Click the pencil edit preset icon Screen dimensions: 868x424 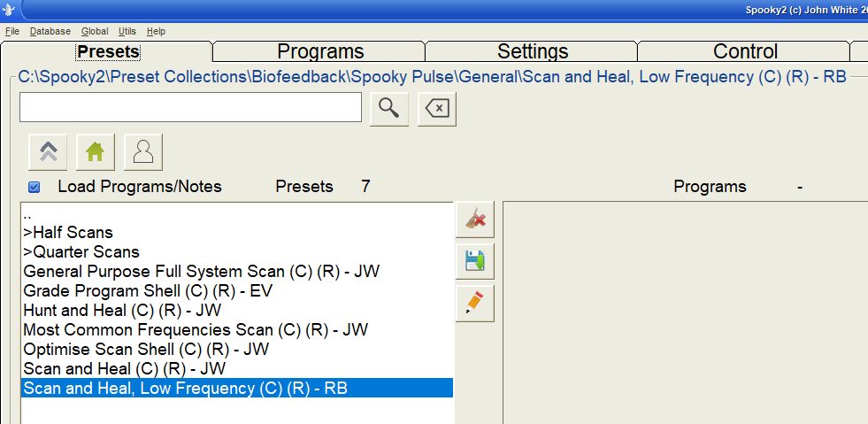tap(475, 304)
